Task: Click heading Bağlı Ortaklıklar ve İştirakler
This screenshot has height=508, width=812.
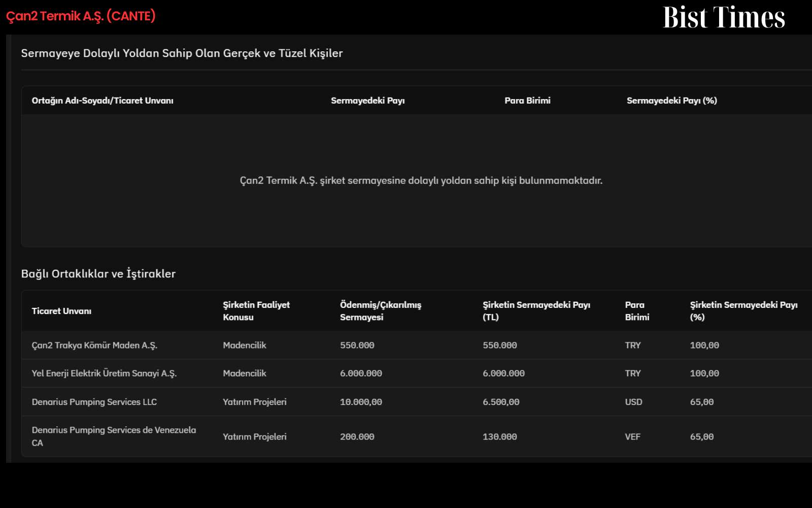Action: coord(98,274)
